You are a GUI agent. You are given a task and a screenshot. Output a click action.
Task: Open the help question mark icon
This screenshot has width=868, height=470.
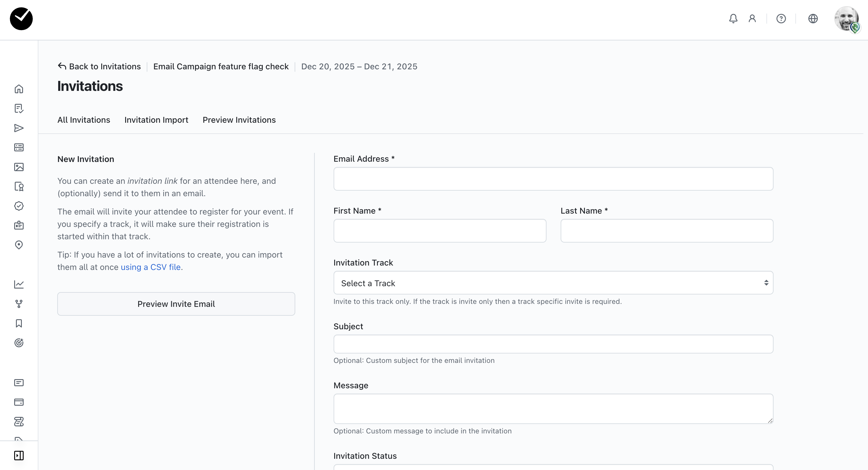coord(781,19)
